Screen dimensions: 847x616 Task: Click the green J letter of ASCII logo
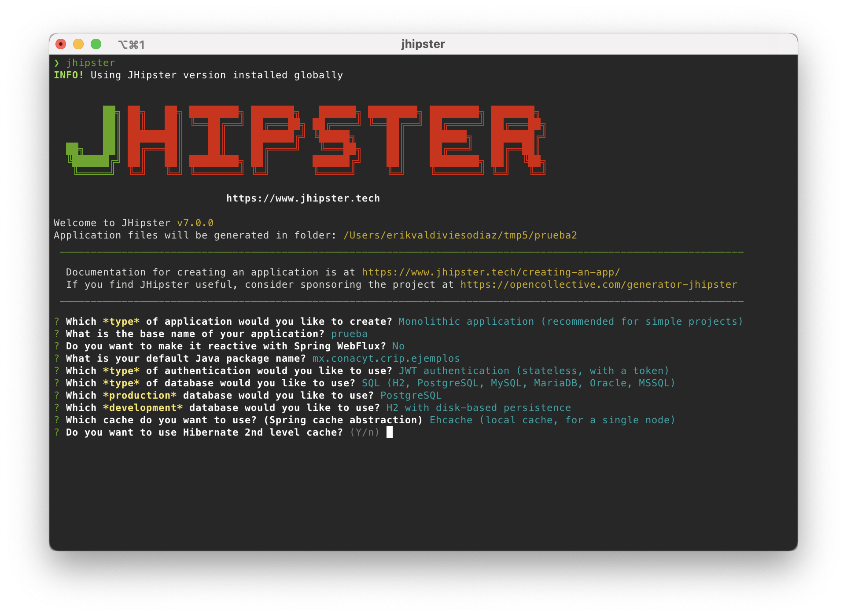point(93,140)
